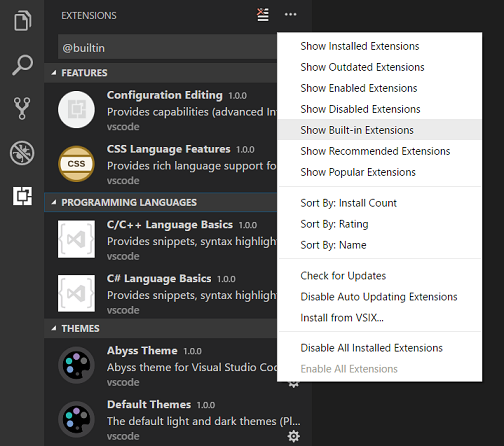Image resolution: width=504 pixels, height=446 pixels.
Task: Open the C# Language Basics title
Action: coord(159,278)
